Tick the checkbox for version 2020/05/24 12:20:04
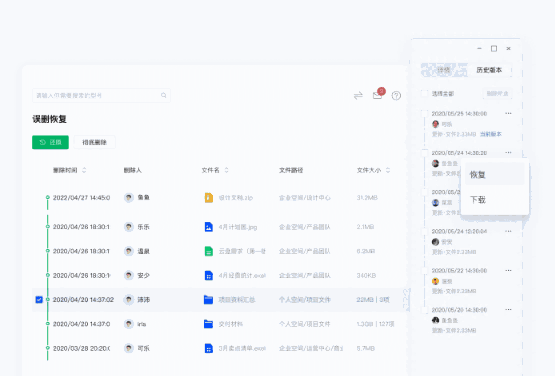Image resolution: width=555 pixels, height=376 pixels. point(424,231)
